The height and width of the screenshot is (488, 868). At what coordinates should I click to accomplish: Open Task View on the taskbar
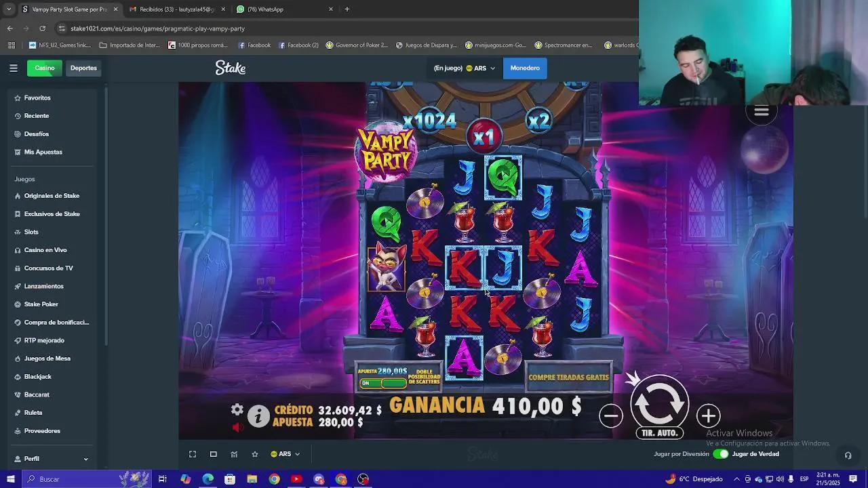163,479
